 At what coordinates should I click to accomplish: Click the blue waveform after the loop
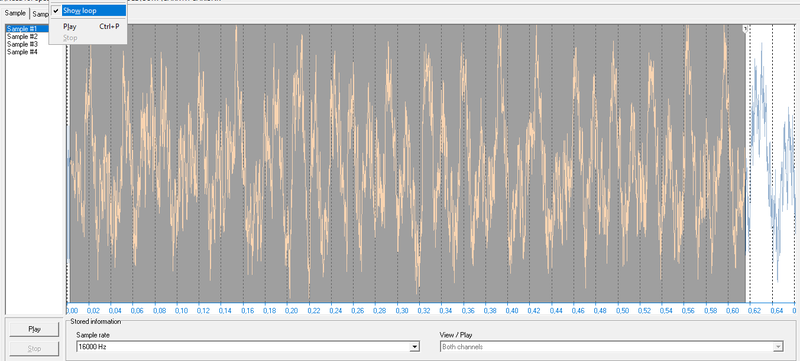click(772, 163)
